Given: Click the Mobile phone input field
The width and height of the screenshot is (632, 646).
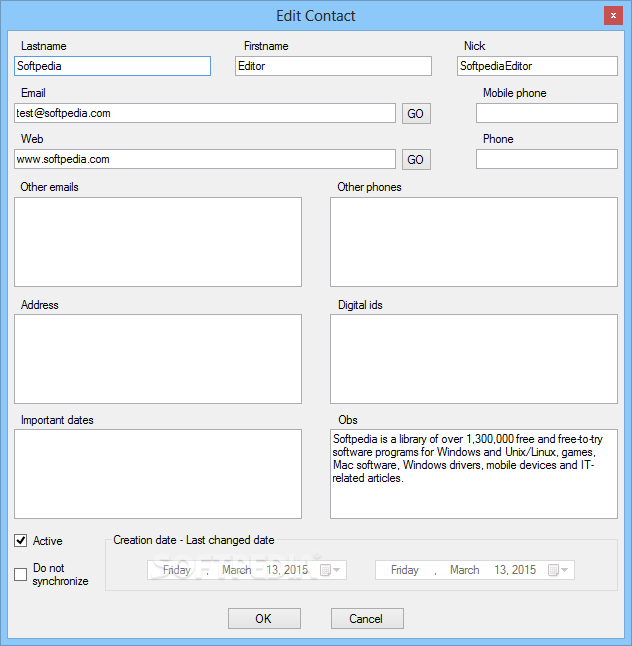Looking at the screenshot, I should click(x=547, y=113).
